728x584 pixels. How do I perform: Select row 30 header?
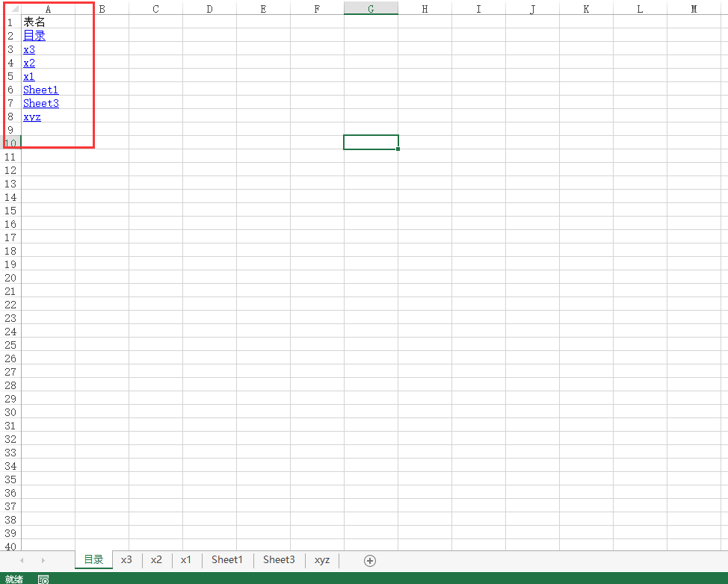click(x=10, y=412)
